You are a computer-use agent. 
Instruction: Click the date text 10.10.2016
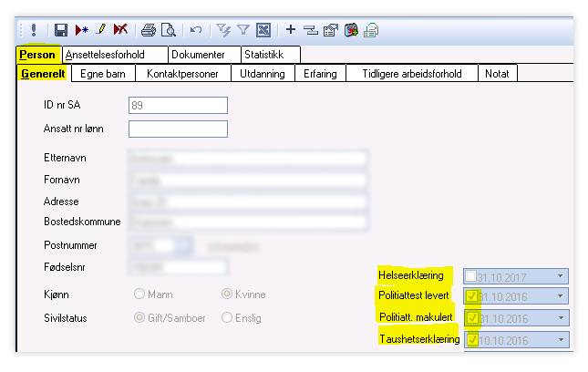click(x=503, y=340)
